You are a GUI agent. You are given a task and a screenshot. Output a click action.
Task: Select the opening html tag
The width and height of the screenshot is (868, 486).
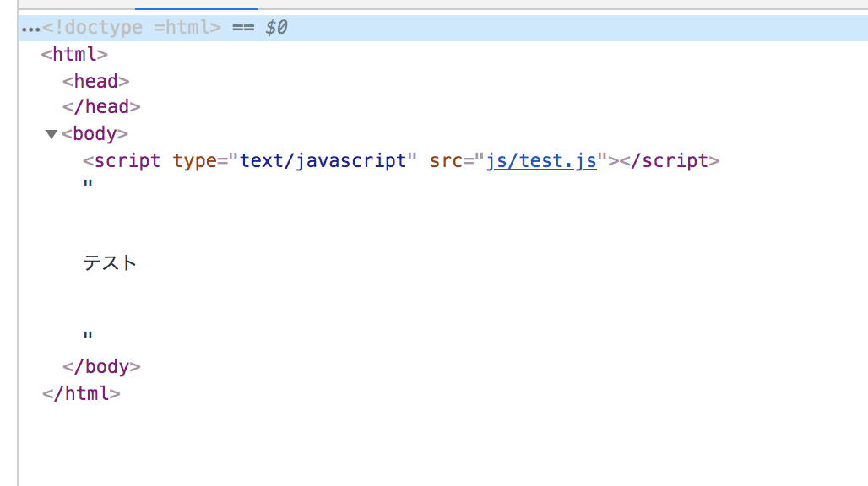click(75, 54)
